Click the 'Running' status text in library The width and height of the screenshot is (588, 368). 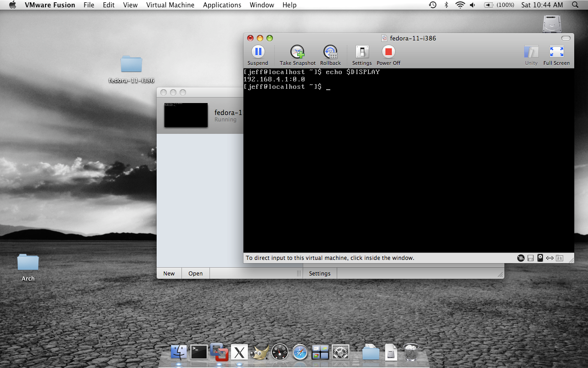226,120
